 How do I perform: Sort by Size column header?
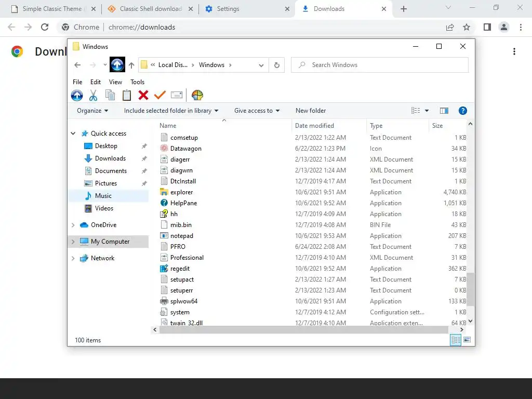point(447,126)
